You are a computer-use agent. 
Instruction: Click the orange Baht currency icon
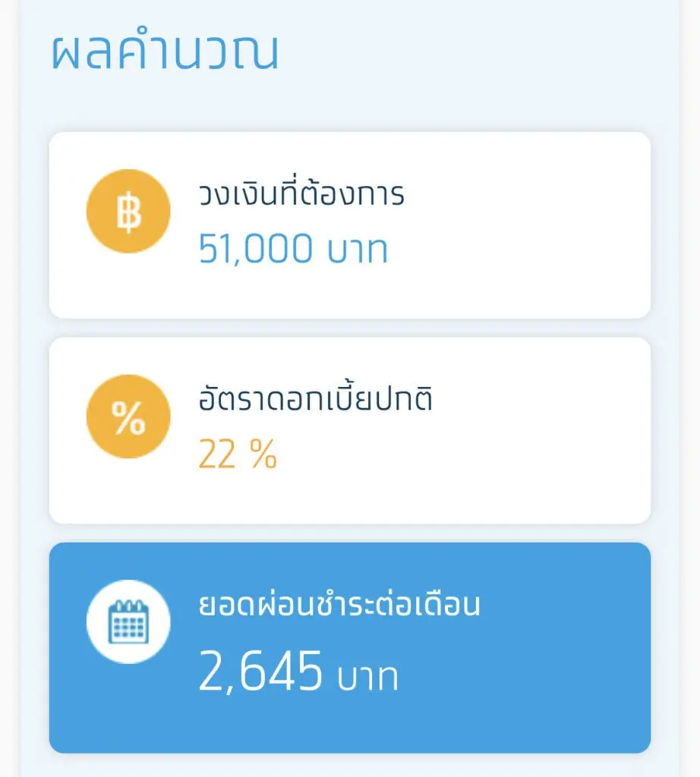coord(128,211)
